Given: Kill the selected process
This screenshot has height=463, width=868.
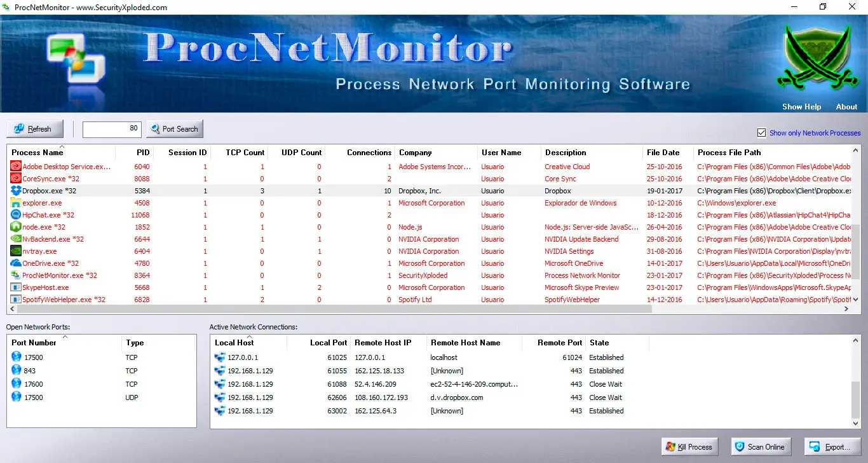Looking at the screenshot, I should [690, 447].
